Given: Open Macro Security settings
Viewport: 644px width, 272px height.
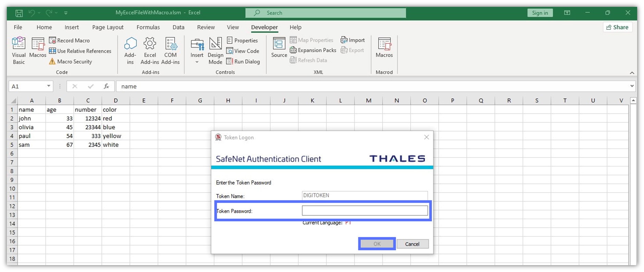Looking at the screenshot, I should point(71,62).
